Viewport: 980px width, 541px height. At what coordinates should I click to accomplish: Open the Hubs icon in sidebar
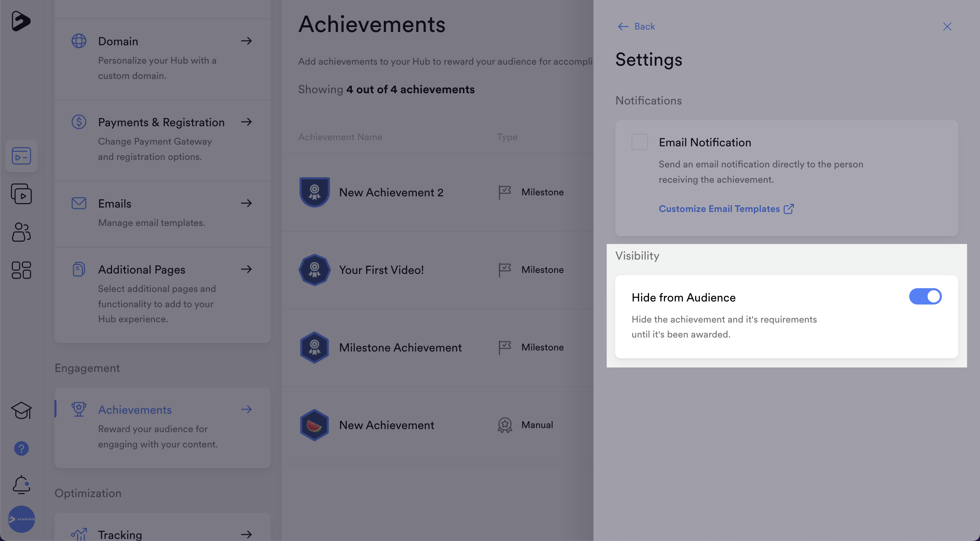pos(21,155)
